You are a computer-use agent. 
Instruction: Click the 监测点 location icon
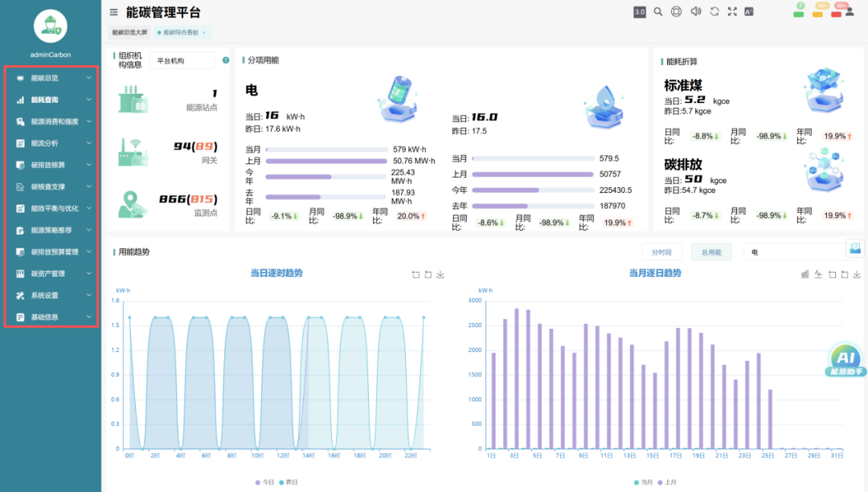coord(133,203)
